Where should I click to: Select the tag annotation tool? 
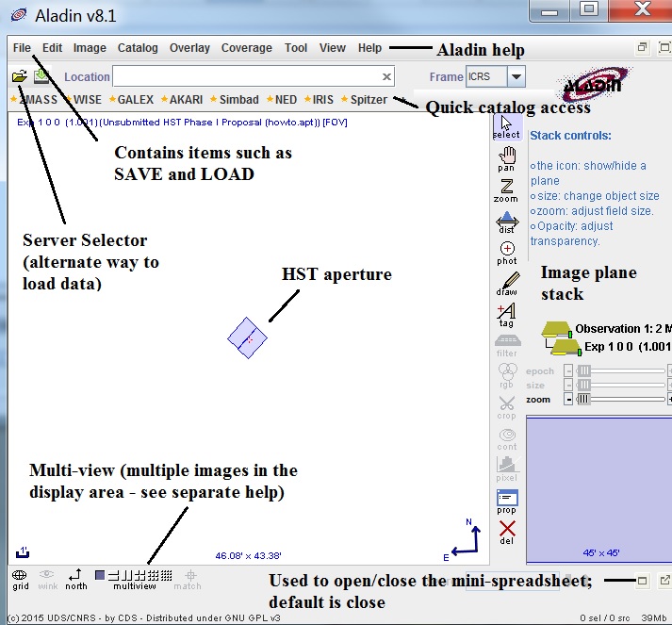pyautogui.click(x=506, y=315)
